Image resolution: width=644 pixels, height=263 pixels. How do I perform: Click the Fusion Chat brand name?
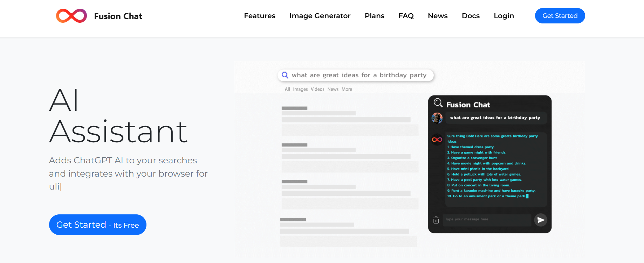point(118,16)
